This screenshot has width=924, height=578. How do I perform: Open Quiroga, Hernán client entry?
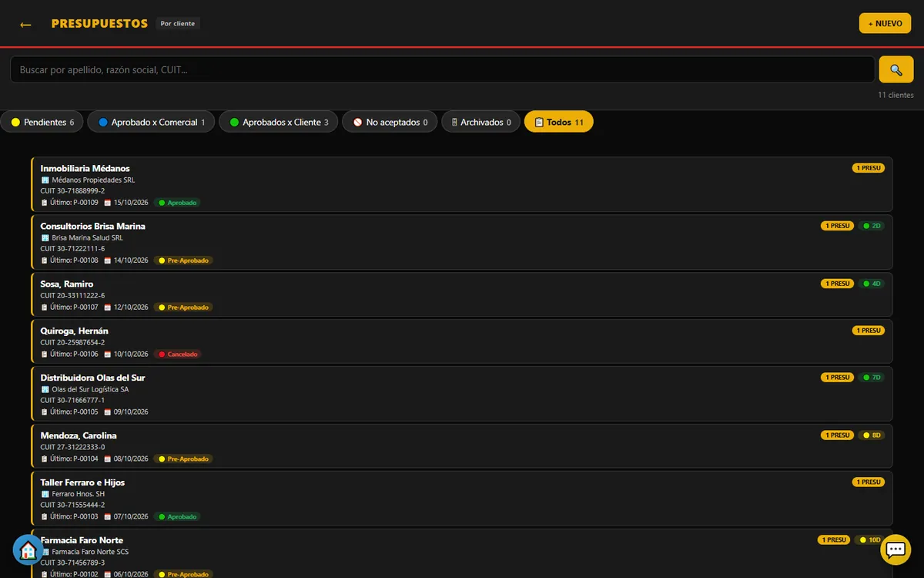462,342
